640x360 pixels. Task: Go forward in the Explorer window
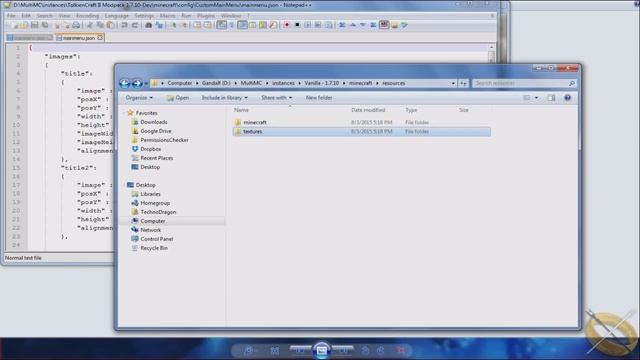[x=137, y=83]
